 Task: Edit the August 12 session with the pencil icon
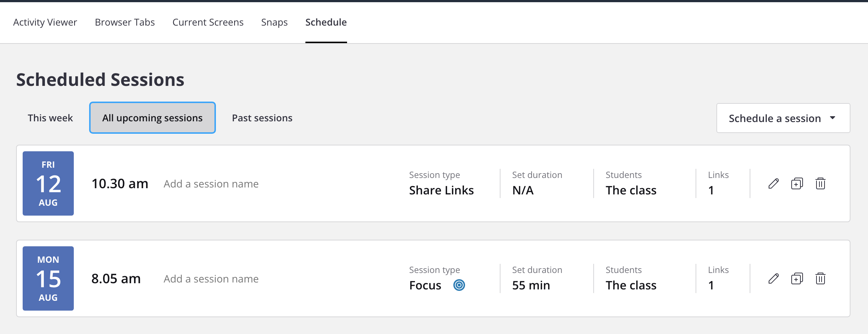pyautogui.click(x=773, y=183)
